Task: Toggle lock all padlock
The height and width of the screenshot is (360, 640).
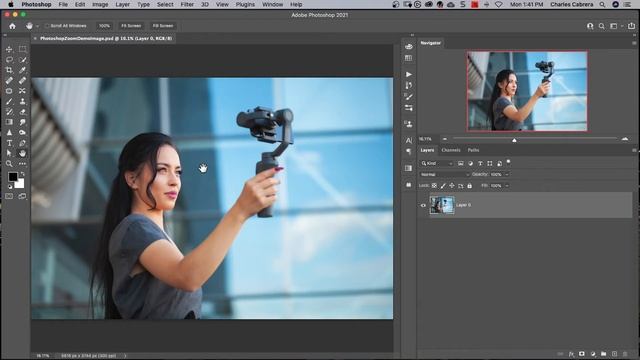Action: 469,186
